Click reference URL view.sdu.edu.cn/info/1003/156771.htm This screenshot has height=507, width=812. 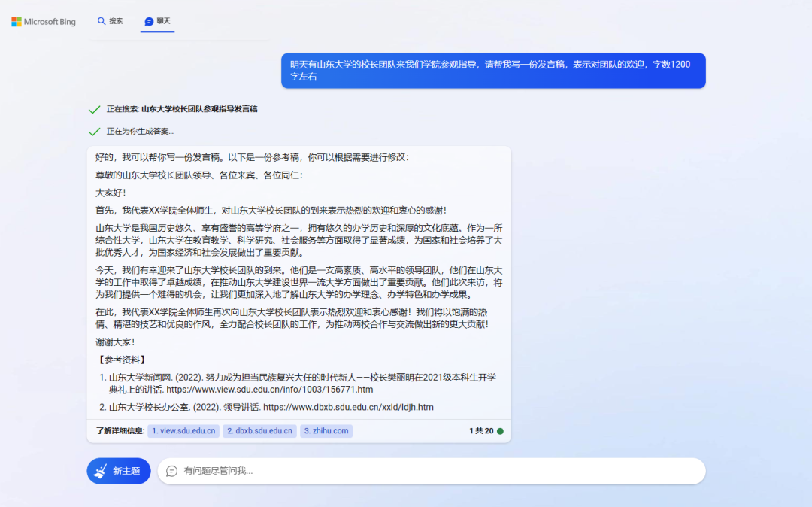(270, 390)
